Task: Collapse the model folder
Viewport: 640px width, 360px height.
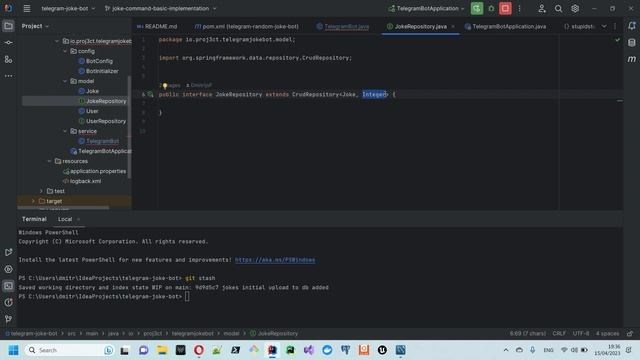Action: click(65, 81)
